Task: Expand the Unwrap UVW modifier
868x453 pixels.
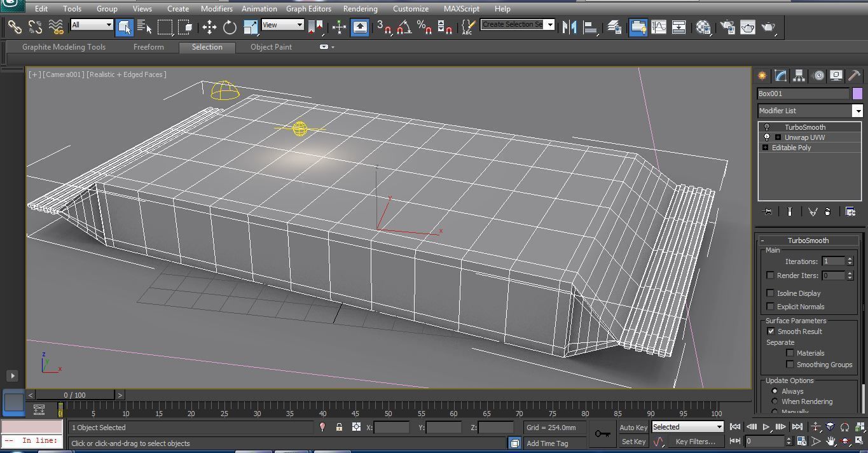Action: (778, 137)
